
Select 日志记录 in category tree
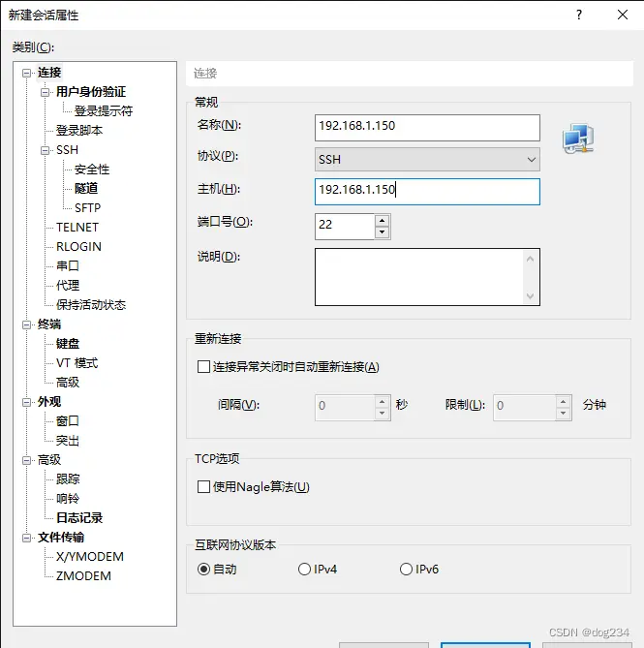coord(79,518)
